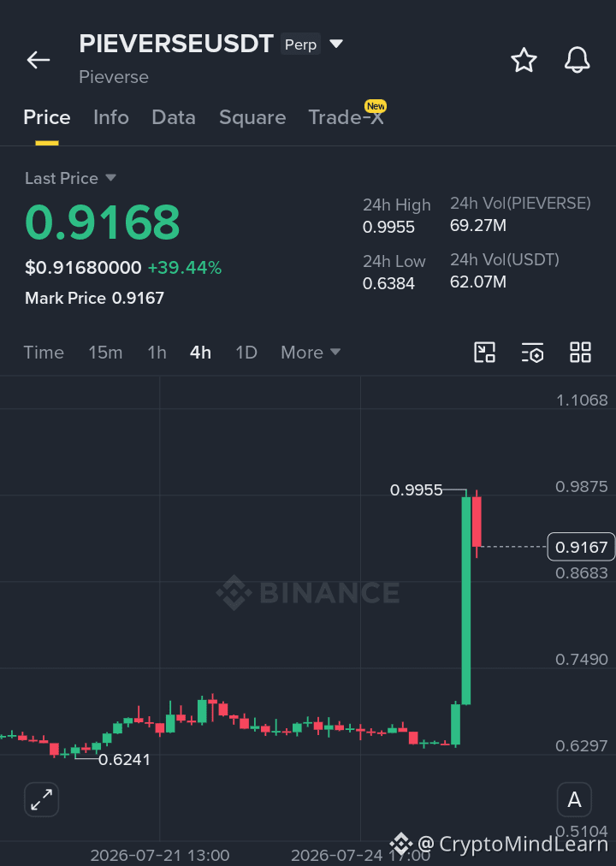Switch to the Price tab
Image resolution: width=616 pixels, height=866 pixels.
tap(47, 117)
